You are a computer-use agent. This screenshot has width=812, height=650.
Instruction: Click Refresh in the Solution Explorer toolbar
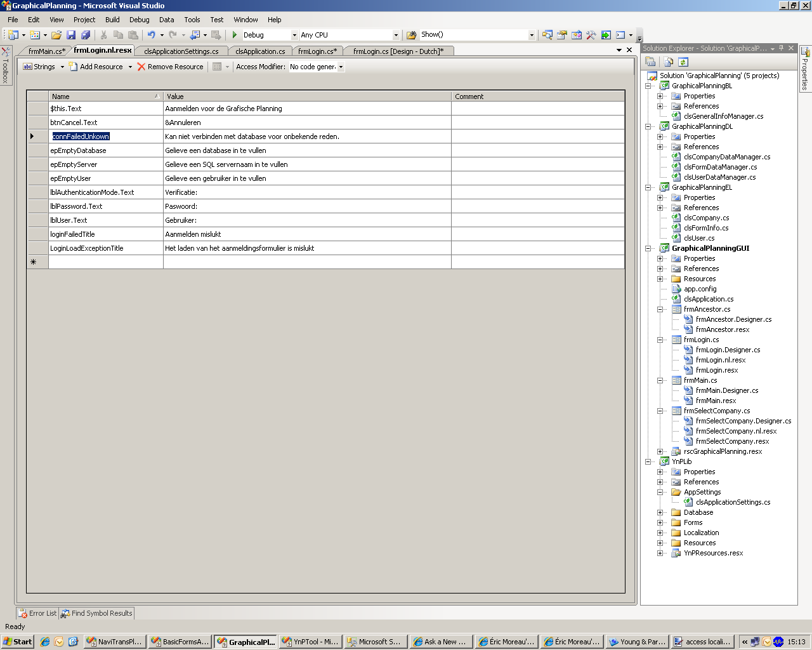pos(683,62)
